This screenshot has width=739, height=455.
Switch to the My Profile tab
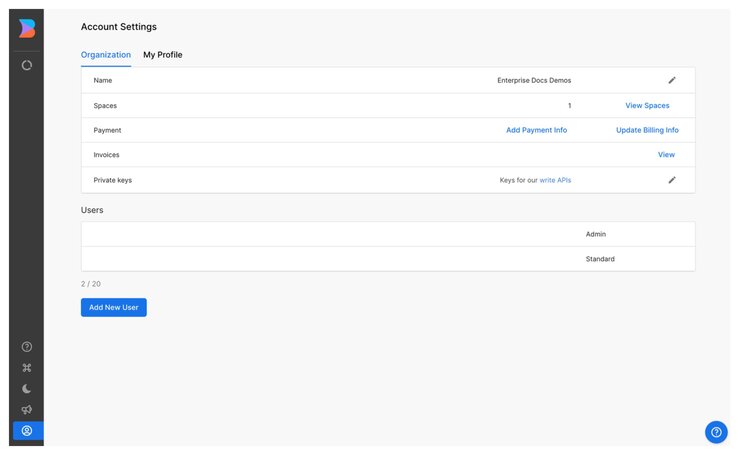[x=163, y=55]
